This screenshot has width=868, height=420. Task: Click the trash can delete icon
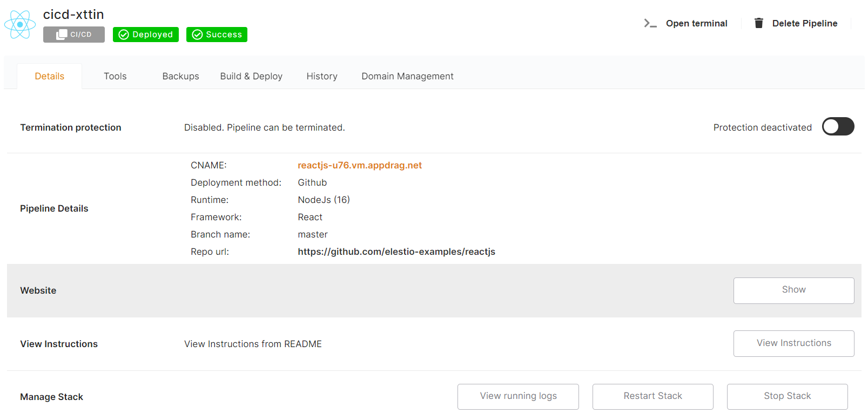point(758,23)
